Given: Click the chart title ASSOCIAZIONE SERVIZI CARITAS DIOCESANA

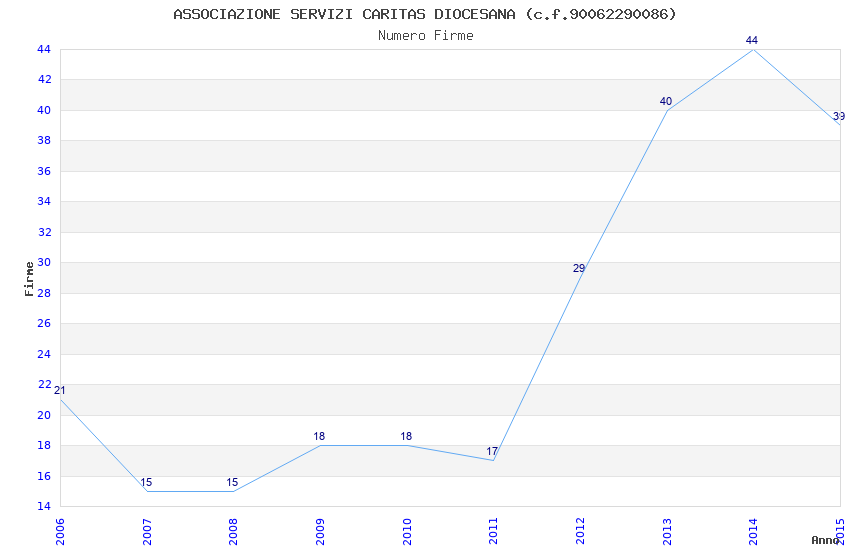Looking at the screenshot, I should click(x=424, y=14).
